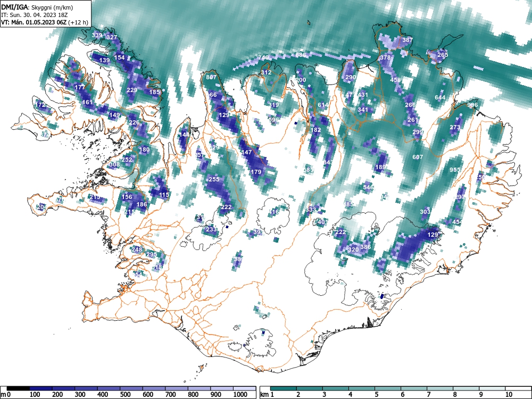Click the 686 value off the north coast
Image resolution: width=532 pixels, height=399 pixels.
(x=301, y=55)
